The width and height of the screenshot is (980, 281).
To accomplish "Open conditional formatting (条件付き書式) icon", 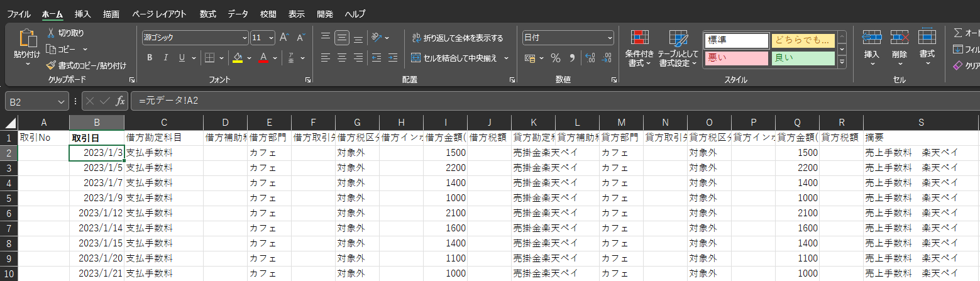I will point(639,41).
